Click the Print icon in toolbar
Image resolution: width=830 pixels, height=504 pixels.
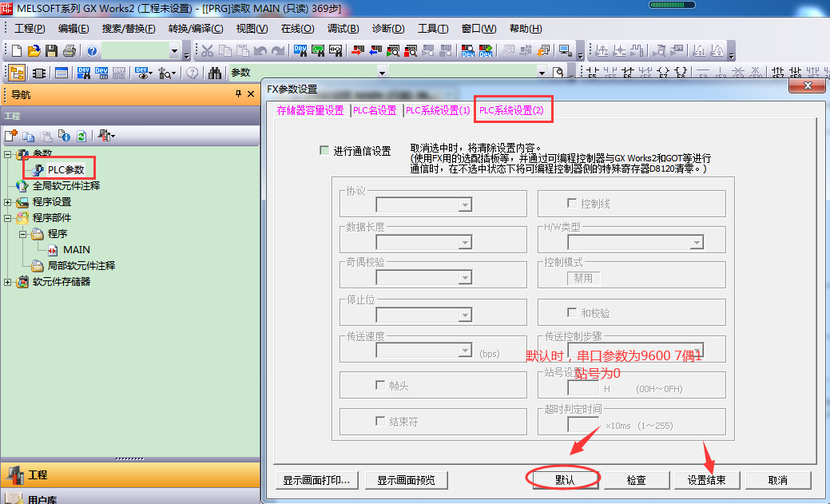pyautogui.click(x=69, y=51)
